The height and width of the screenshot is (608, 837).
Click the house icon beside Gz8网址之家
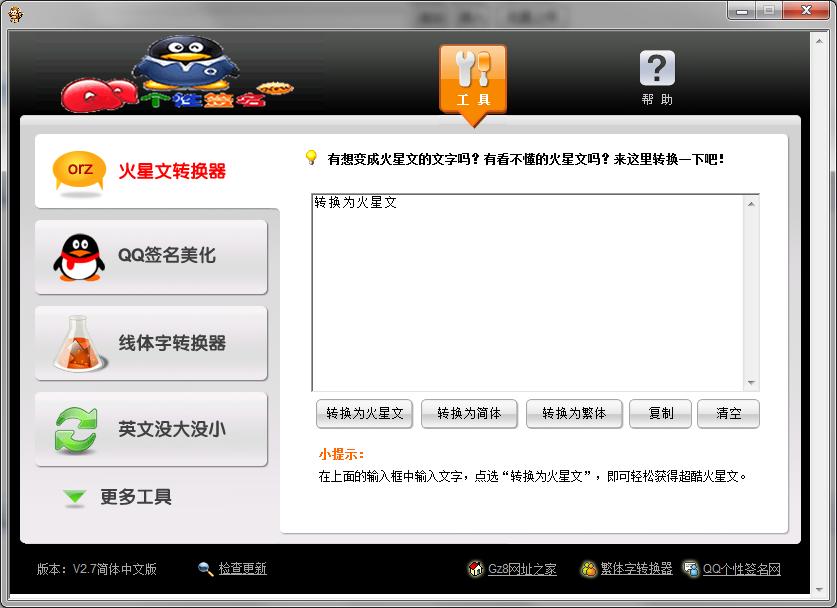point(475,569)
